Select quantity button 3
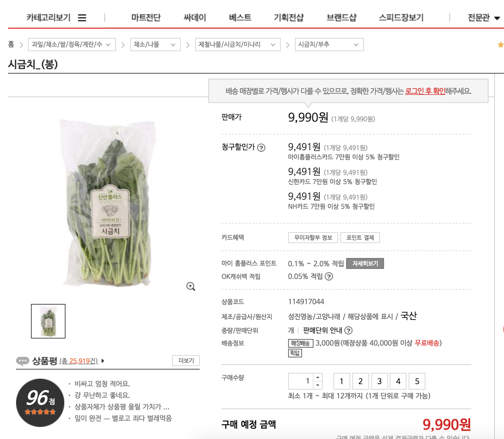504x439 pixels. (379, 381)
